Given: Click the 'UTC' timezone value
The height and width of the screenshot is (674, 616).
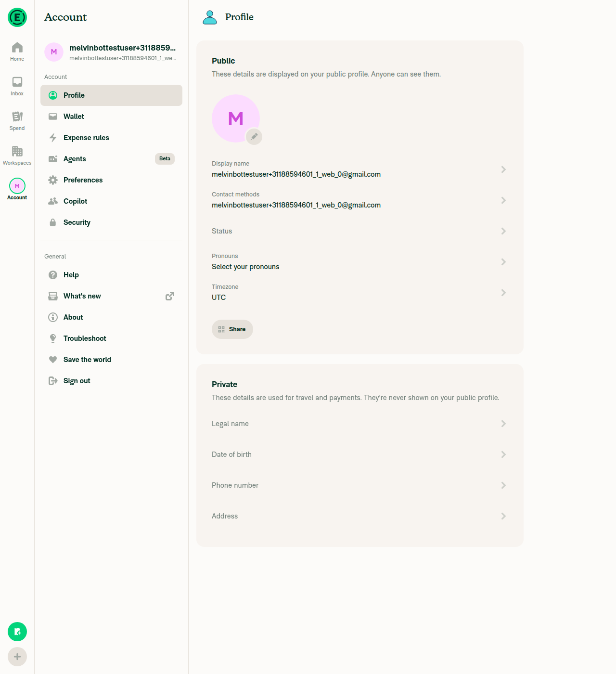Looking at the screenshot, I should 218,298.
